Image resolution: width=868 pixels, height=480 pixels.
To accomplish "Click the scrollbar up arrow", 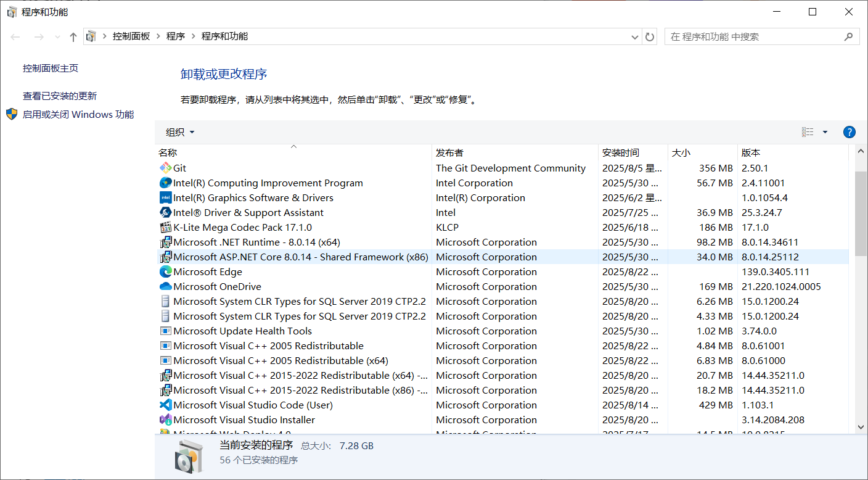I will point(861,152).
